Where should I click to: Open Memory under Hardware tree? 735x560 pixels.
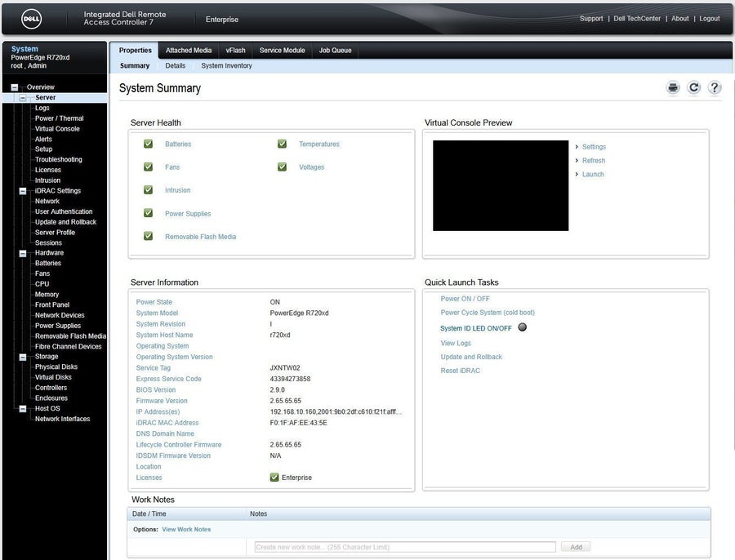point(47,295)
